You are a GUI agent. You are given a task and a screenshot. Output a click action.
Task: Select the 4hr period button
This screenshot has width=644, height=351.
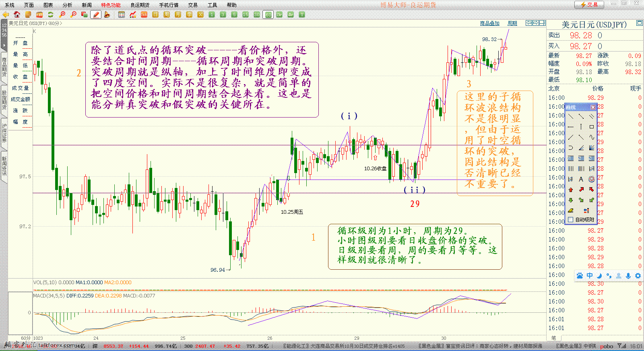(291, 14)
